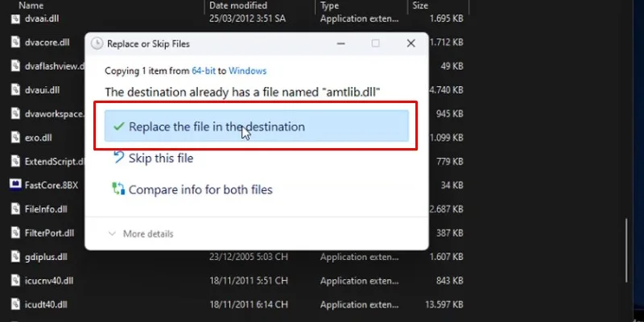Sort files by the Type column header
This screenshot has height=322, width=644.
click(330, 6)
